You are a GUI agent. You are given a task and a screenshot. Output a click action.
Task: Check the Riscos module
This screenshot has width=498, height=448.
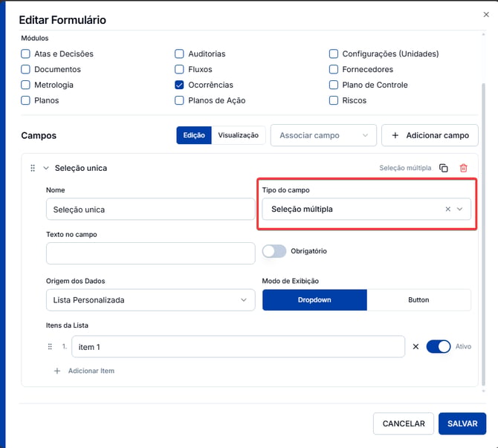pos(334,100)
